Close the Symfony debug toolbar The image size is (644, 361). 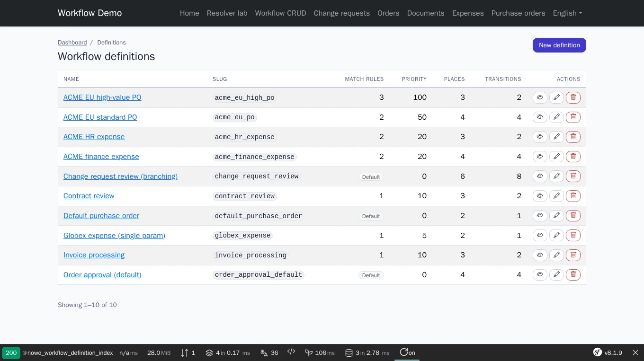coord(635,352)
